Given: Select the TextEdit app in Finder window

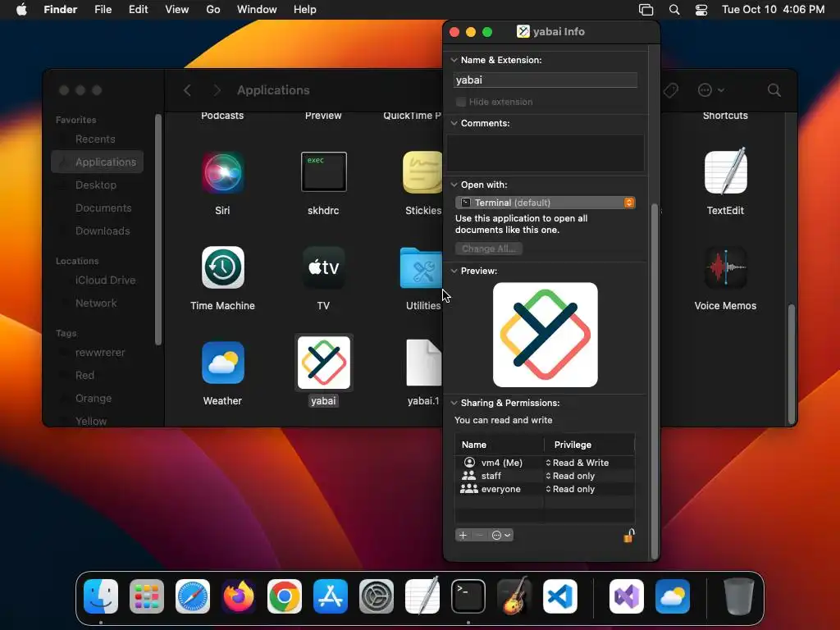Looking at the screenshot, I should pos(725,171).
